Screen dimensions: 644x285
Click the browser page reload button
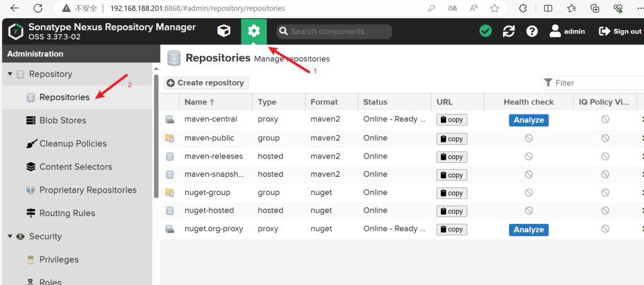click(38, 9)
